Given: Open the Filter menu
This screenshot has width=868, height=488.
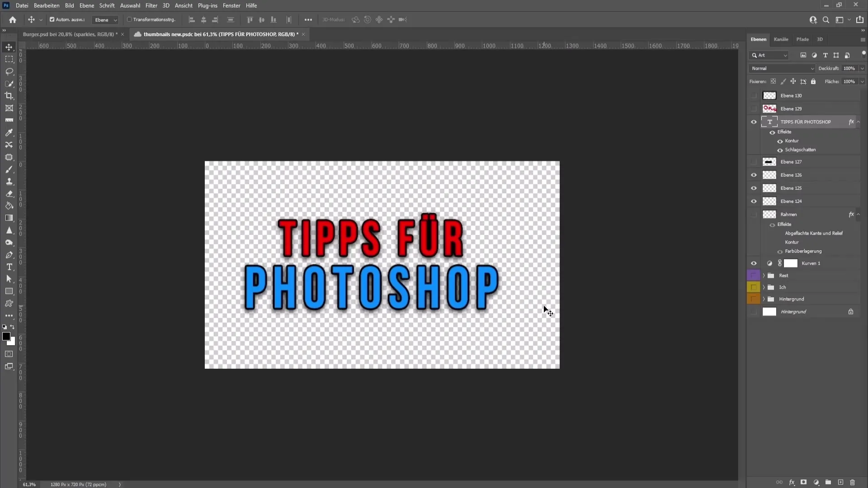Looking at the screenshot, I should pos(151,5).
